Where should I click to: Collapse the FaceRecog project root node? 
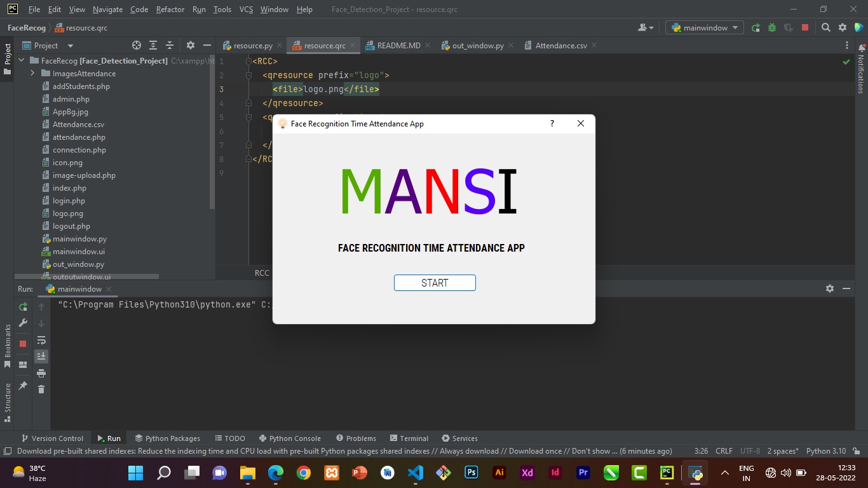tap(21, 61)
